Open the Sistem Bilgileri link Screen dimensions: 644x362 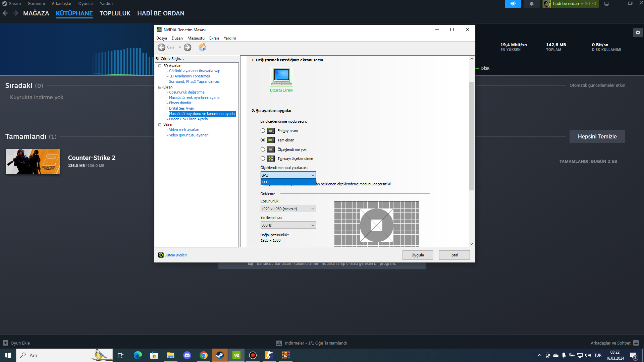175,255
